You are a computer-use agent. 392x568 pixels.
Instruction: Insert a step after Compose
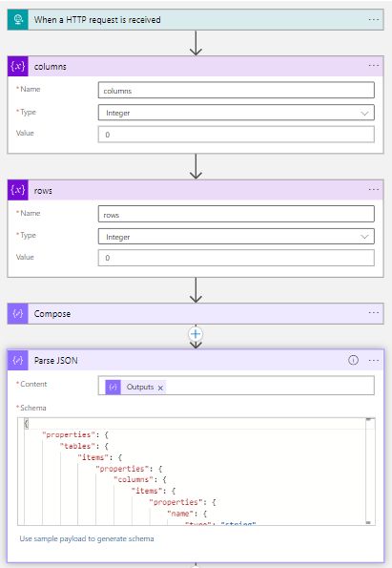(x=196, y=333)
